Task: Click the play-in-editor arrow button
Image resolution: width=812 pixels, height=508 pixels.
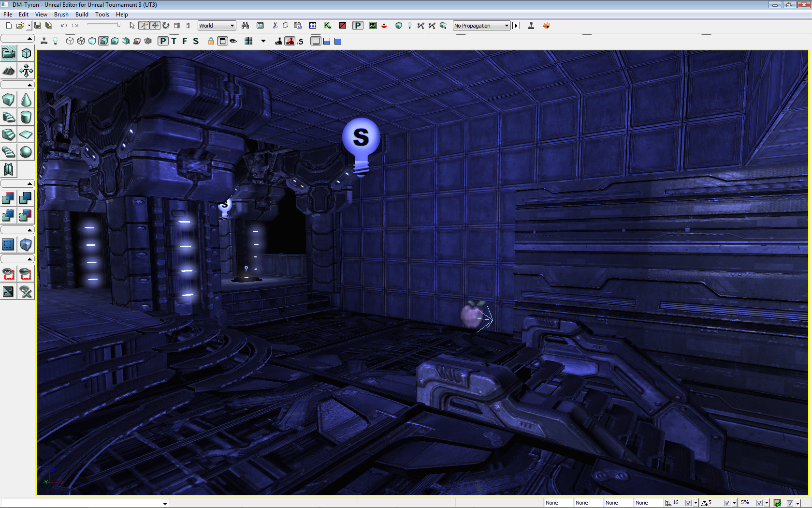Action: pos(516,26)
